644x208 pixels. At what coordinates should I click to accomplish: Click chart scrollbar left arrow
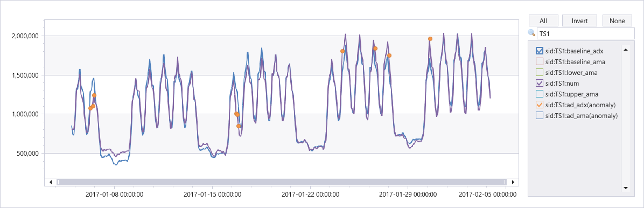pyautogui.click(x=50, y=182)
